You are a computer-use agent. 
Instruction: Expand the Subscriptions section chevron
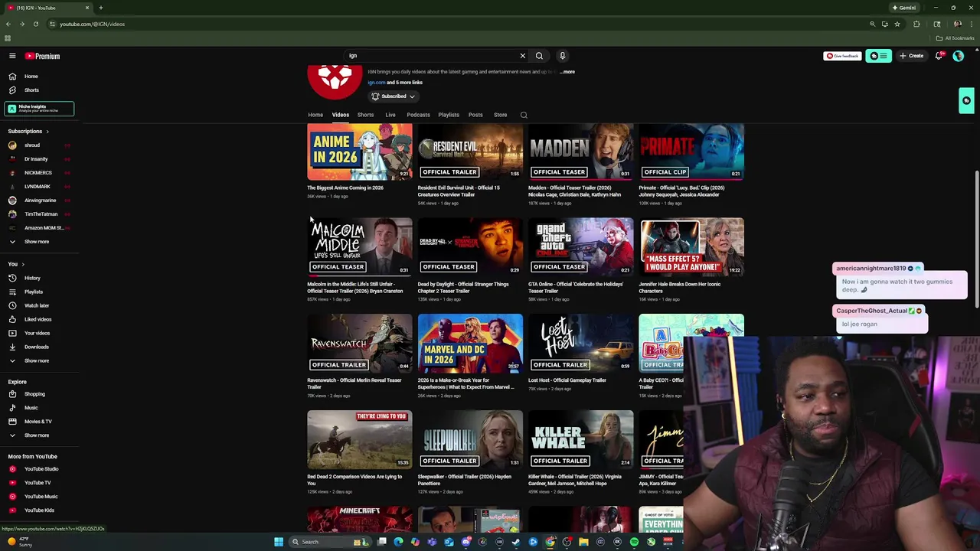(x=47, y=132)
